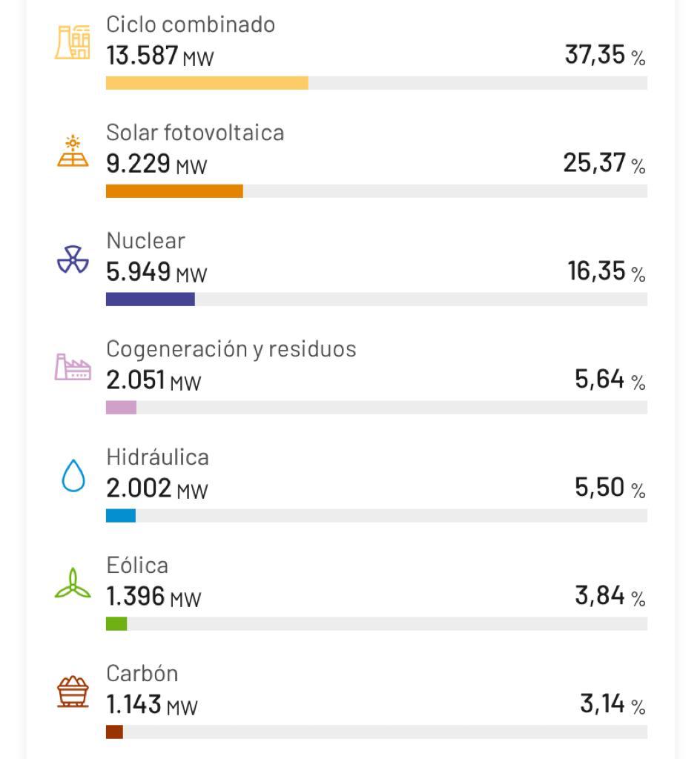700x759 pixels.
Task: Click the yellow Ciclo combinado progress bar
Action: (x=207, y=83)
